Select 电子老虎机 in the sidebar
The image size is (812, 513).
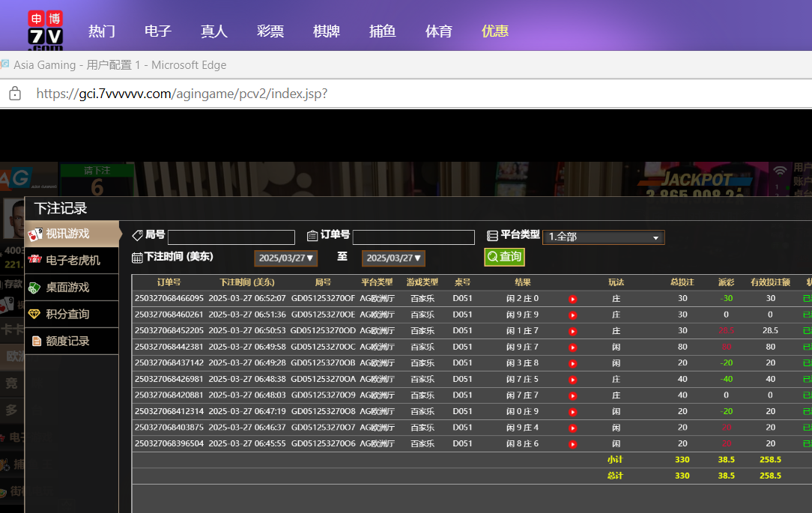pos(72,261)
